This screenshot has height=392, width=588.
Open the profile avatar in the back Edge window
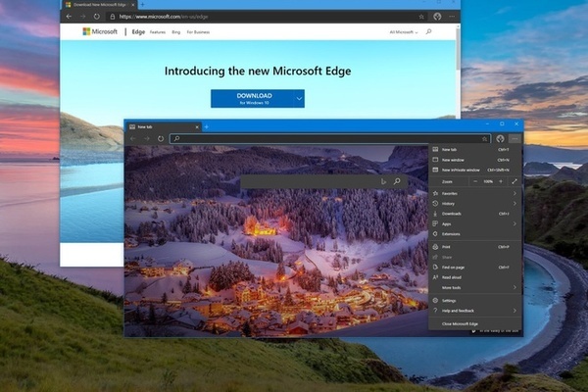coord(437,17)
